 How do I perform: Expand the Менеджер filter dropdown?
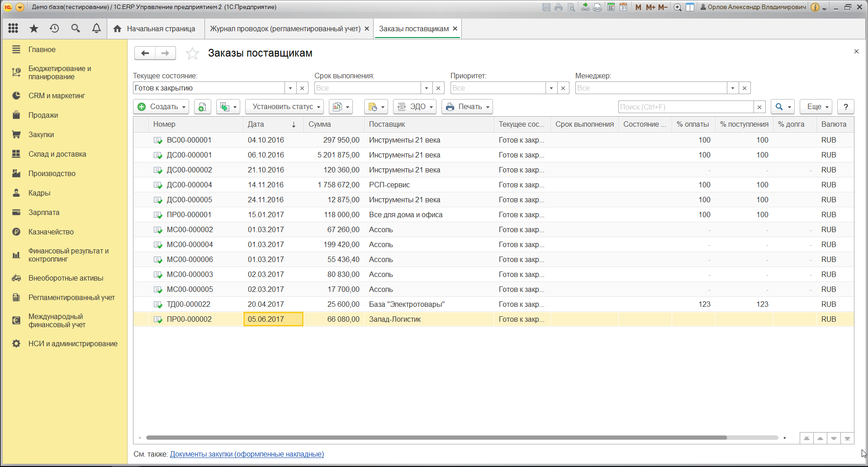click(733, 88)
